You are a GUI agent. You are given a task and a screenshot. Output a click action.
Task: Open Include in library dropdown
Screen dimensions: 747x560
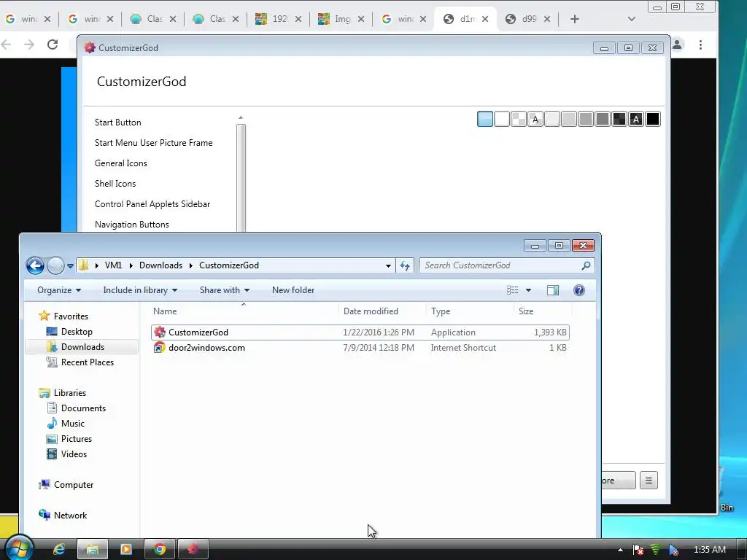pyautogui.click(x=140, y=290)
